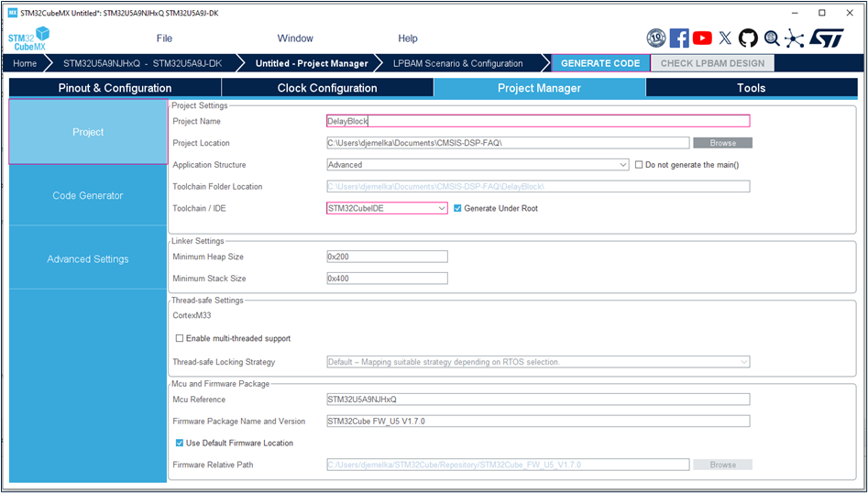Viewport: 868px width, 493px height.
Task: Open Thread-safe Locking Strategy dropdown
Action: click(538, 362)
